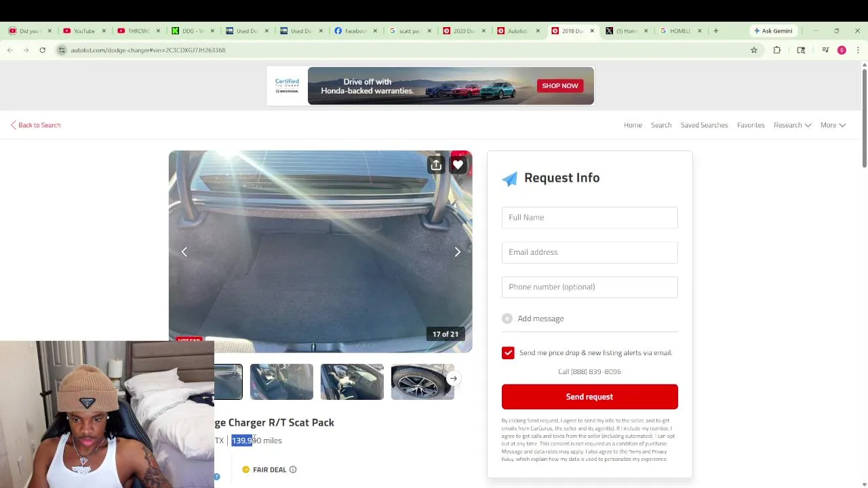Click info icon next to Fair Deal
Screen dimensions: 868x488
[293, 470]
